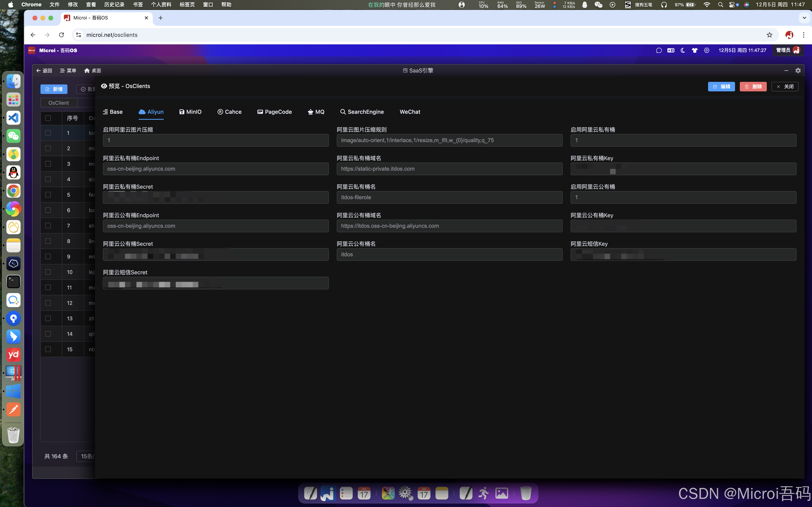The height and width of the screenshot is (507, 812).
Task: Tick the checkbox for row 9
Action: point(48,256)
